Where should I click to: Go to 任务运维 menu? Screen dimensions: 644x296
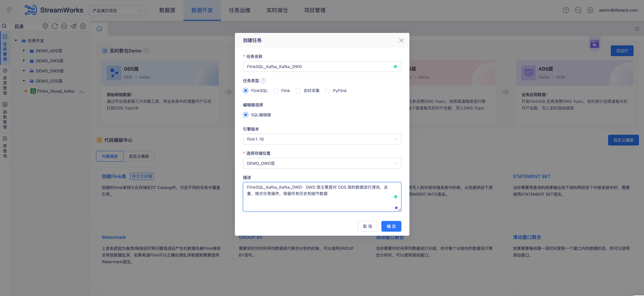point(239,10)
